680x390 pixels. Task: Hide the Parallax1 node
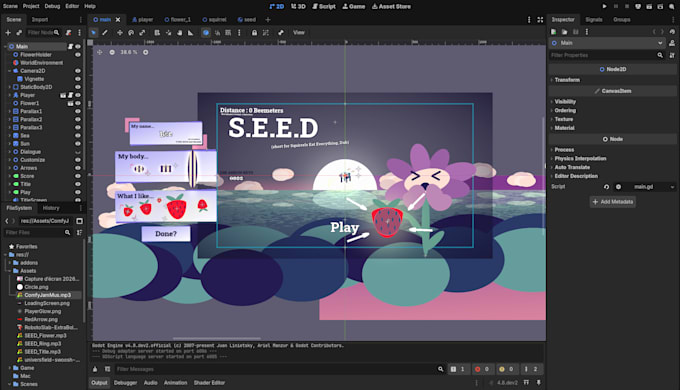point(78,111)
